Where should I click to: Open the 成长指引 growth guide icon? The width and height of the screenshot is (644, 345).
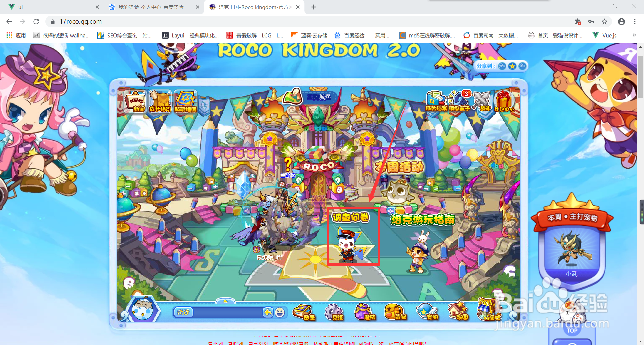click(x=160, y=101)
